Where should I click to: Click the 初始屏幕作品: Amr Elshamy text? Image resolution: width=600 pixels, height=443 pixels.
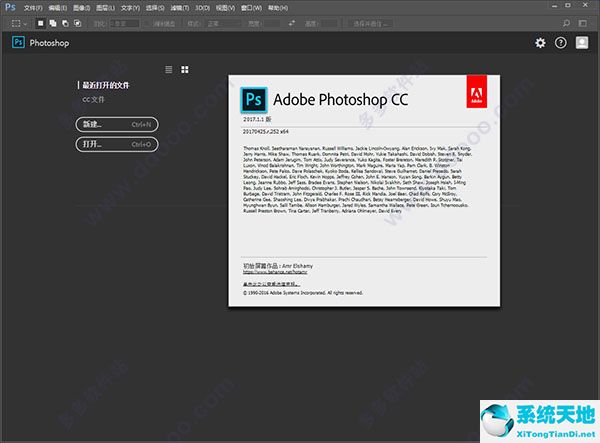pyautogui.click(x=278, y=265)
